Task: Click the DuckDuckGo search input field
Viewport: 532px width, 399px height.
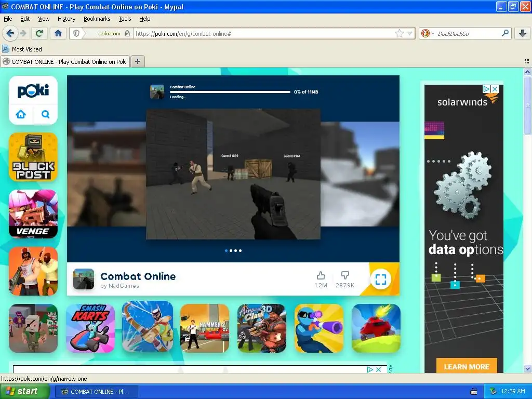Action: pyautogui.click(x=468, y=34)
